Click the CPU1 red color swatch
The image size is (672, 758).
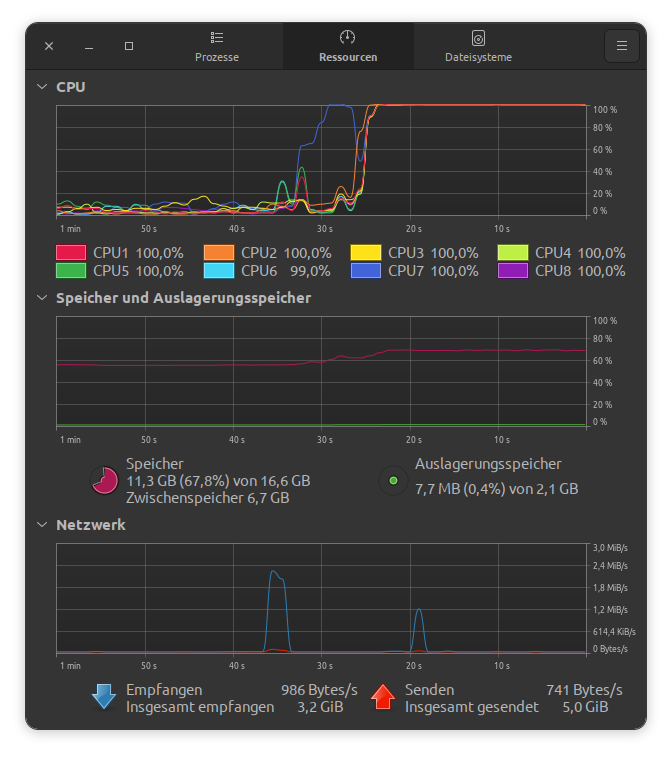pos(71,253)
